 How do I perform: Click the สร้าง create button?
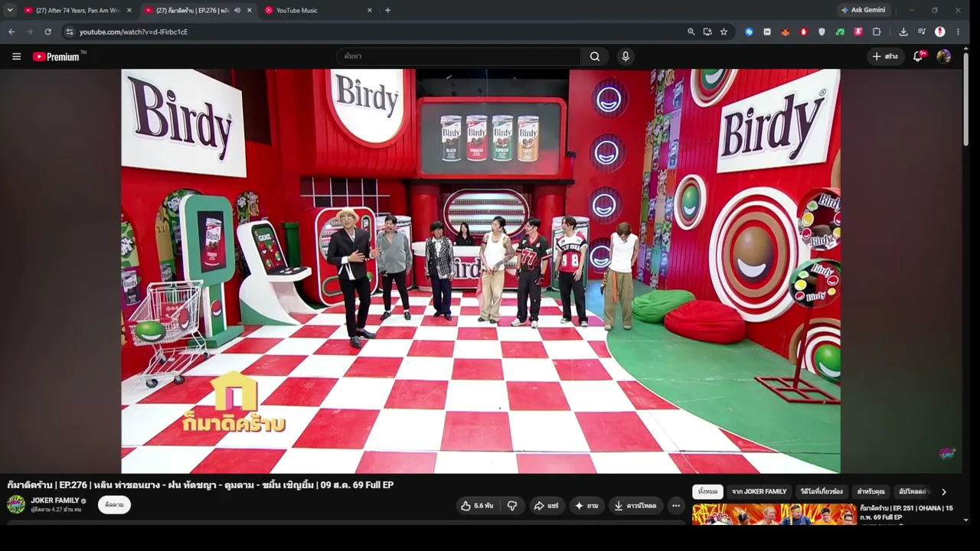[x=885, y=57]
